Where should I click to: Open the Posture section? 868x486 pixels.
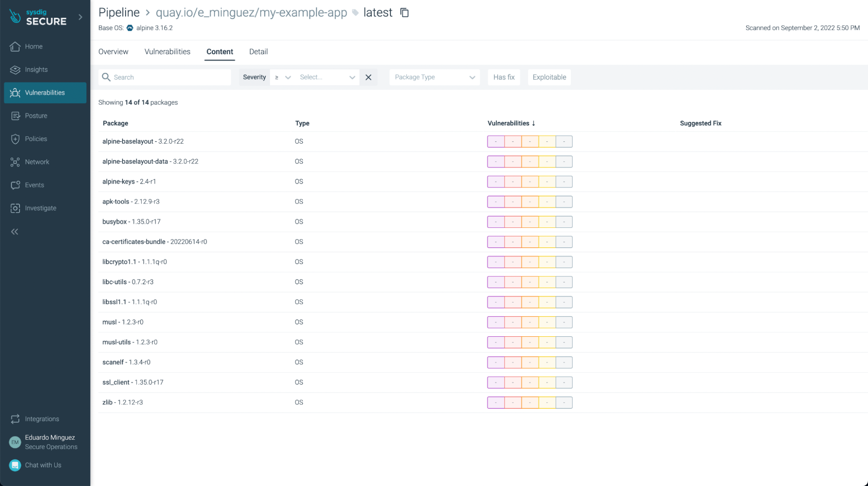click(x=36, y=115)
